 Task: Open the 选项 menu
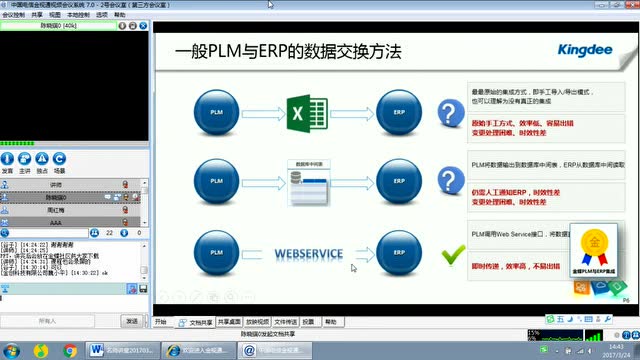(102, 15)
